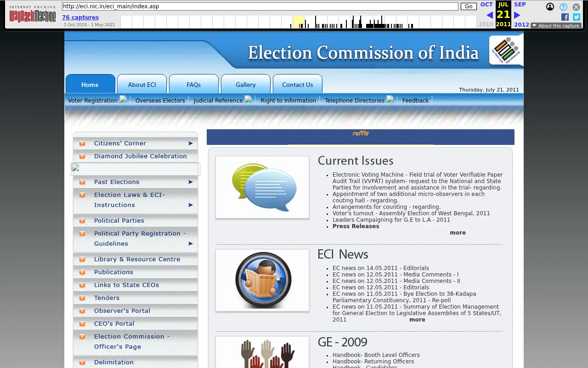This screenshot has height=368, width=588.
Task: Click the orange bullet beside Citizens' Corner
Action: (x=82, y=144)
